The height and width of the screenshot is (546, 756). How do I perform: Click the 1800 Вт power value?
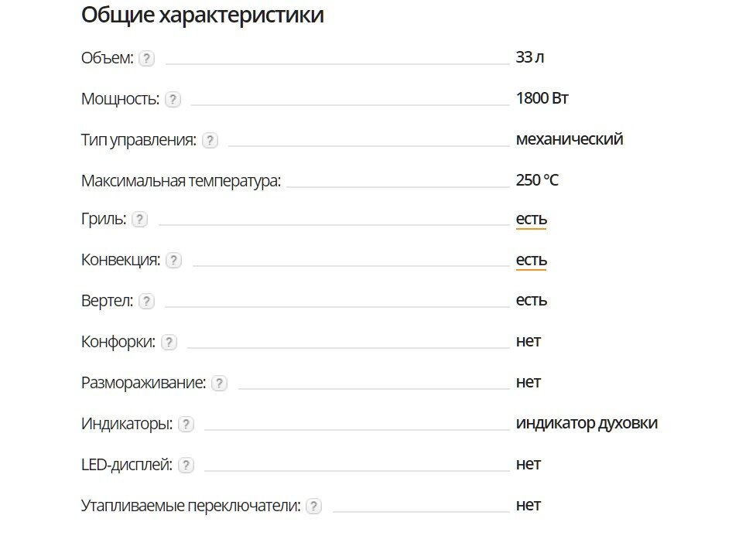(x=542, y=98)
